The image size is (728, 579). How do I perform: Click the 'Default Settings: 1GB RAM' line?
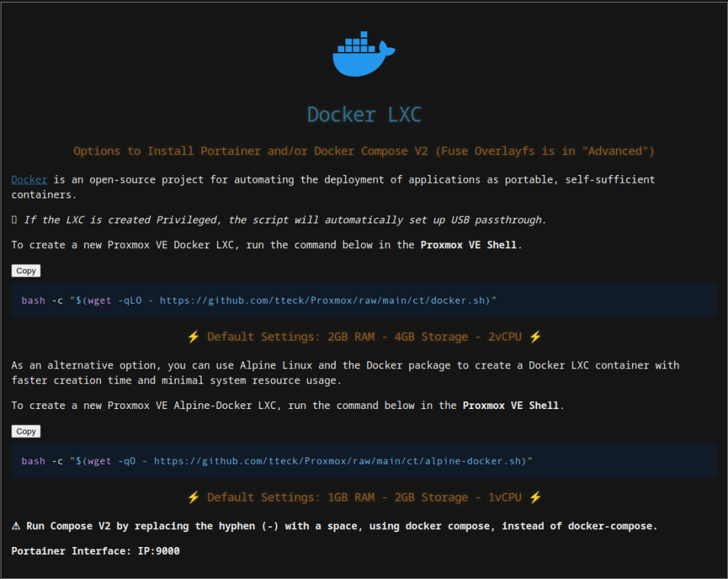click(x=364, y=497)
